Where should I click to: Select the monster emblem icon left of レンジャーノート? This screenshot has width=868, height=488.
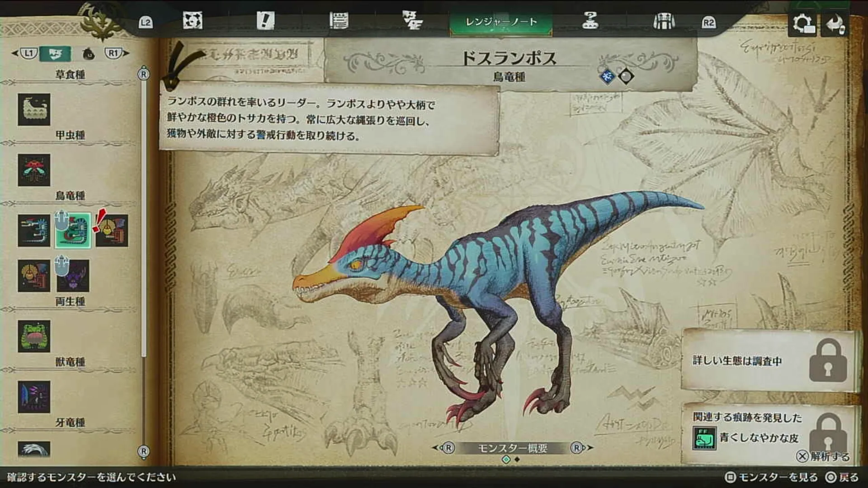point(412,21)
